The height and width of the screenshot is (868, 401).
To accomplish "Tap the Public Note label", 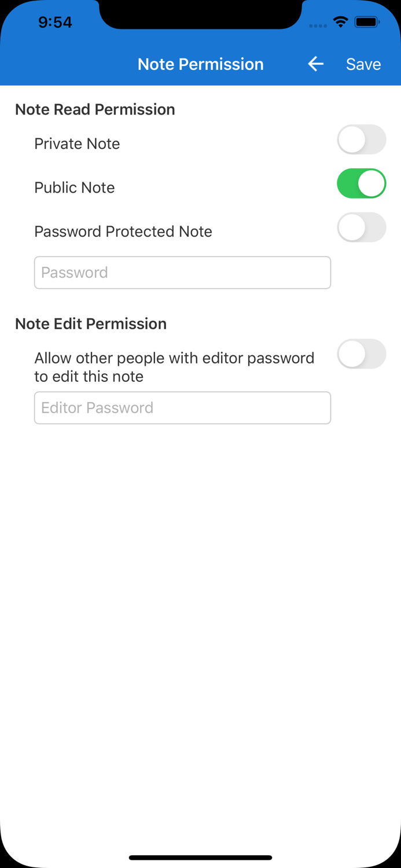I will point(74,187).
